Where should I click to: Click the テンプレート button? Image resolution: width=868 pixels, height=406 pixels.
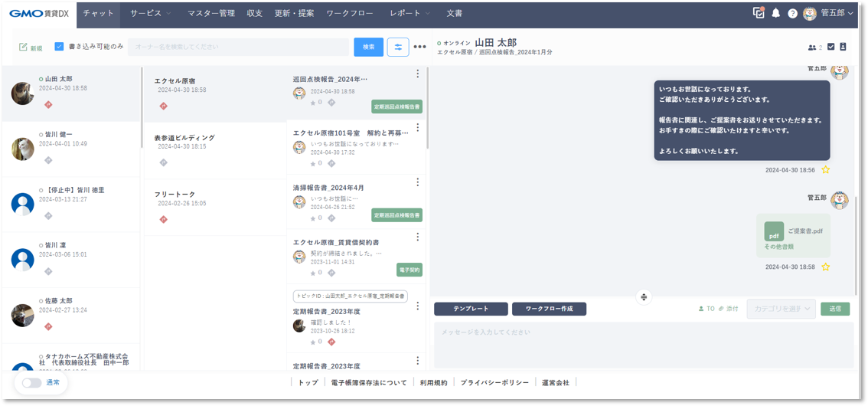click(471, 309)
